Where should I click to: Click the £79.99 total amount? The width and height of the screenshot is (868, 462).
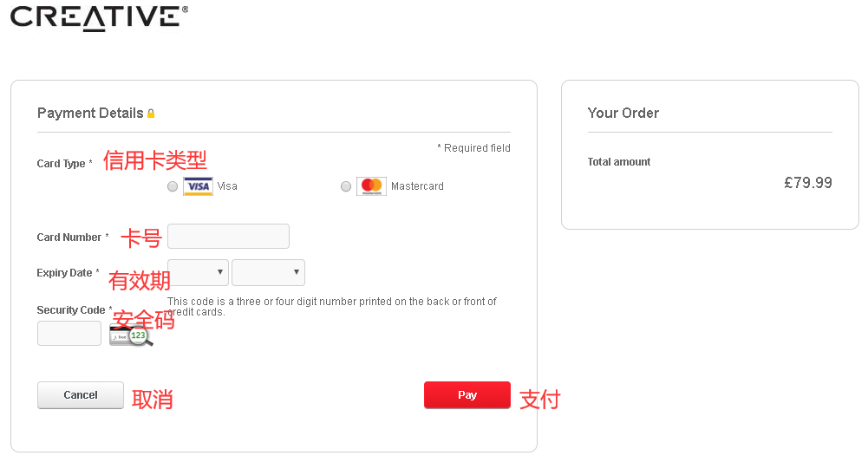click(x=807, y=183)
